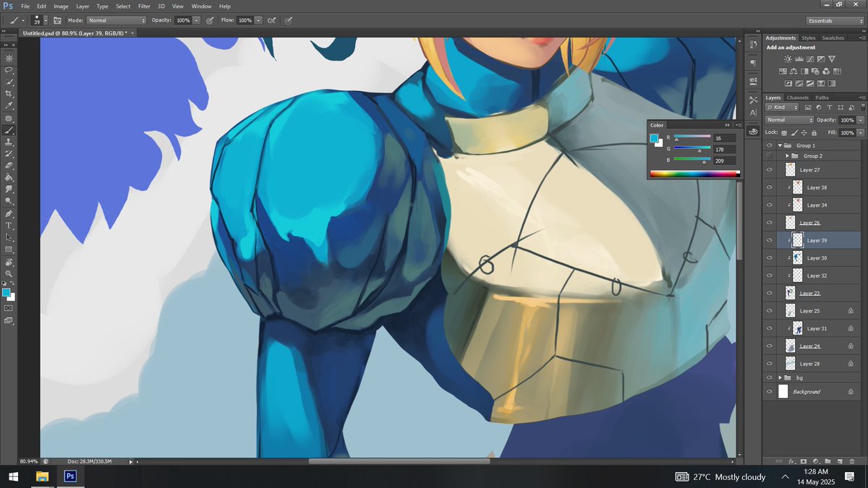Select the Zoom tool
Image resolution: width=868 pixels, height=488 pixels.
[x=9, y=273]
